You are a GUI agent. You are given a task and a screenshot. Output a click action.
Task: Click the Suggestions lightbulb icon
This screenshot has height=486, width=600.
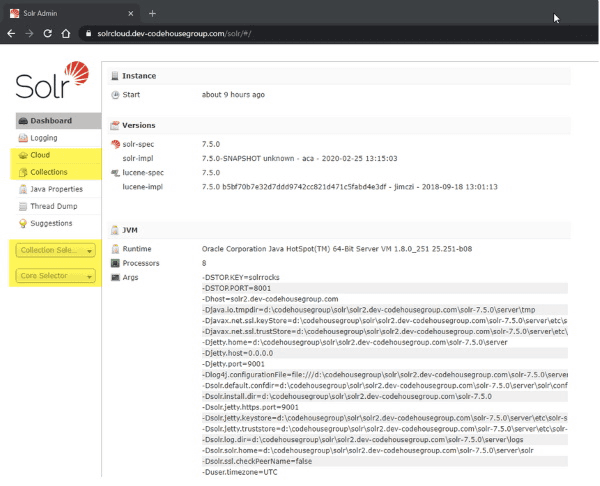pyautogui.click(x=23, y=223)
